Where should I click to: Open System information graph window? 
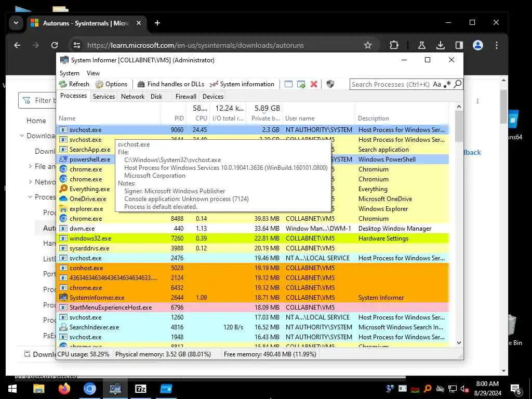(x=242, y=84)
